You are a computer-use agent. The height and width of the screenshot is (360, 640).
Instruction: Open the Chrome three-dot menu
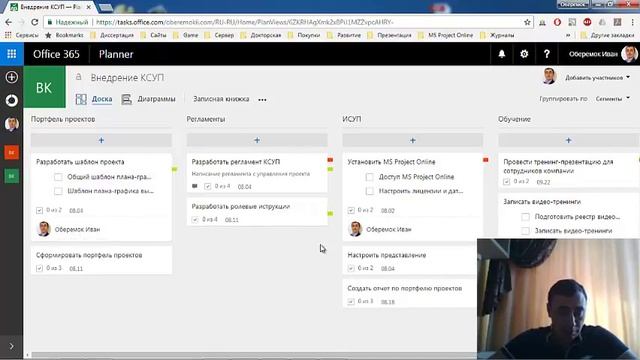[x=632, y=22]
